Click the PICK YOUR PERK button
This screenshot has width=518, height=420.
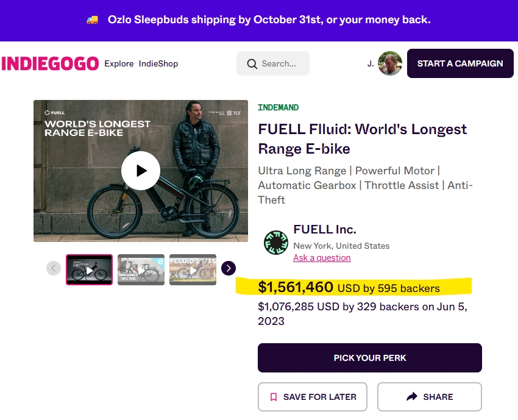coord(369,358)
